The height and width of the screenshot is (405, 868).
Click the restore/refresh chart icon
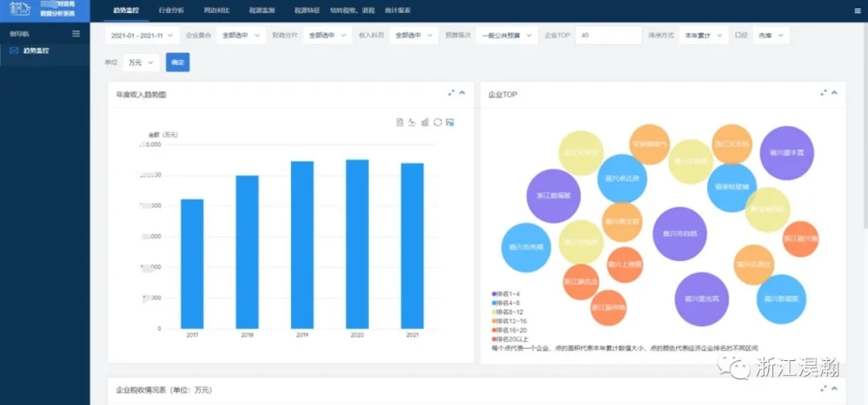tap(438, 122)
